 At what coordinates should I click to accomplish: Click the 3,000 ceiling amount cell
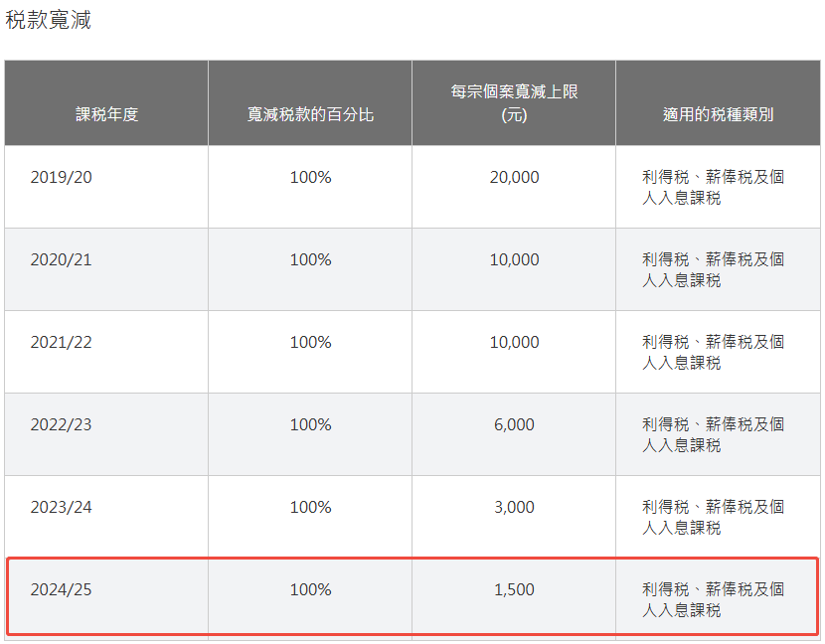point(514,507)
